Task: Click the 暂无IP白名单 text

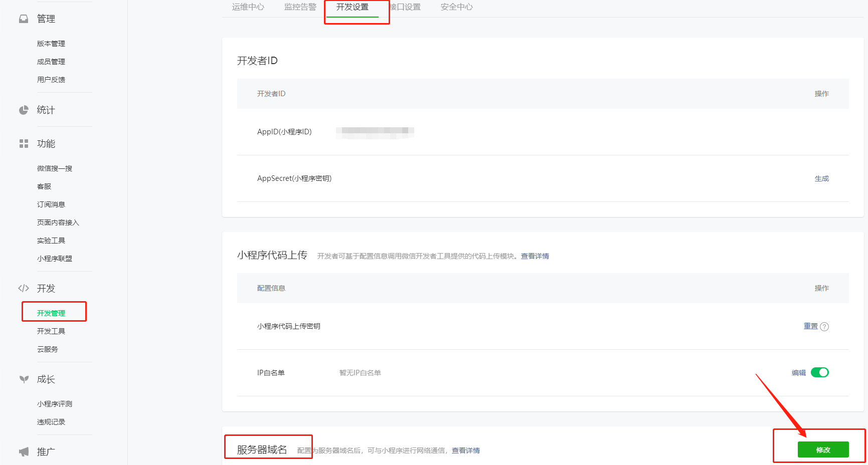Action: click(360, 373)
